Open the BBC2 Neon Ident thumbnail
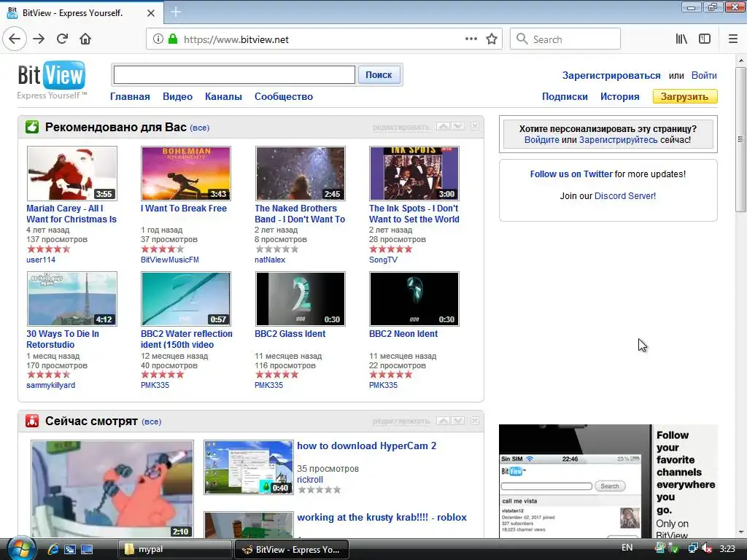 pyautogui.click(x=414, y=299)
